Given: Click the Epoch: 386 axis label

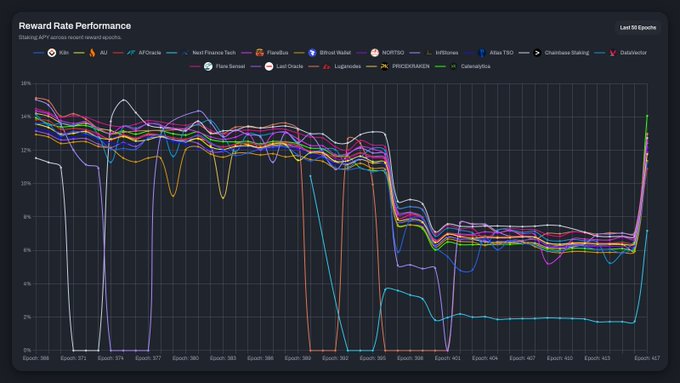Looking at the screenshot, I should (x=260, y=358).
